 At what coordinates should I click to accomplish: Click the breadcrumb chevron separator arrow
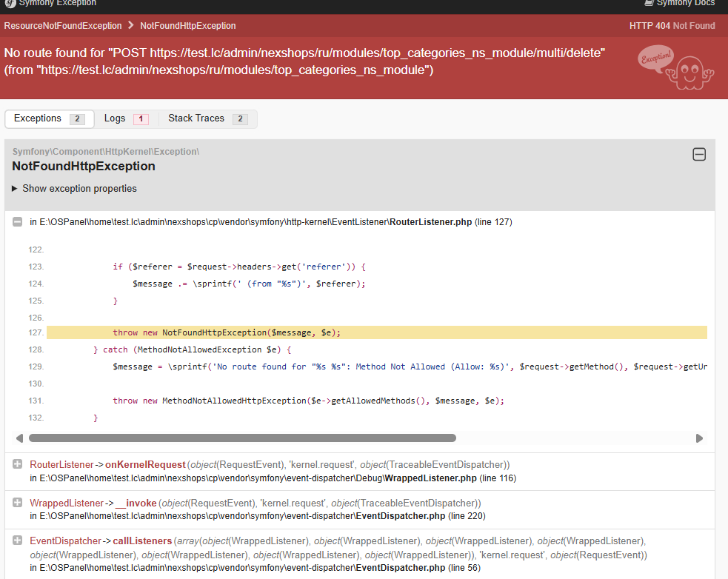pyautogui.click(x=131, y=26)
